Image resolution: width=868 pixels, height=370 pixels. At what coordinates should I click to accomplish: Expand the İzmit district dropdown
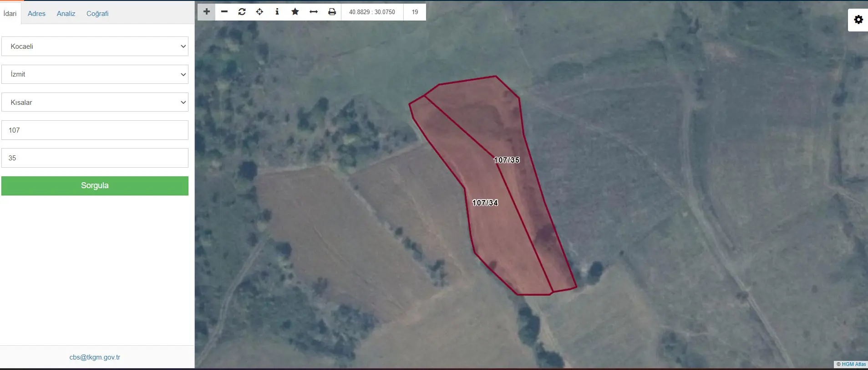tap(95, 74)
